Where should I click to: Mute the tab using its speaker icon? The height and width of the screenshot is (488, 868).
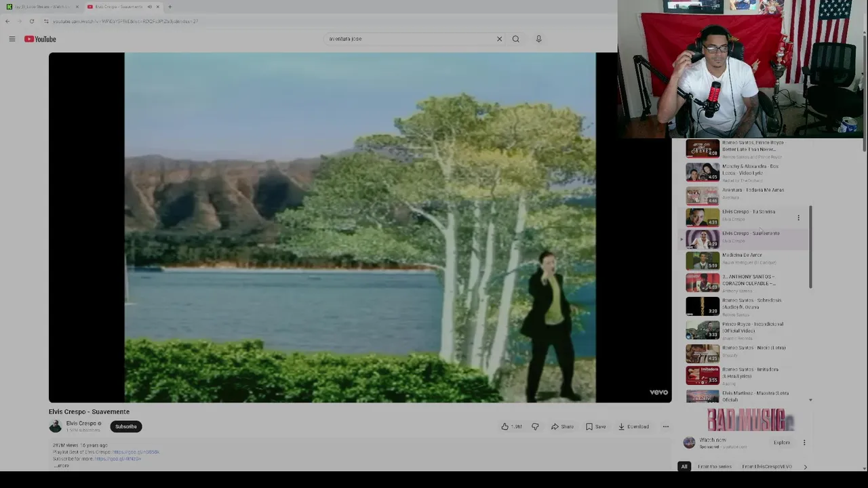[x=149, y=7]
